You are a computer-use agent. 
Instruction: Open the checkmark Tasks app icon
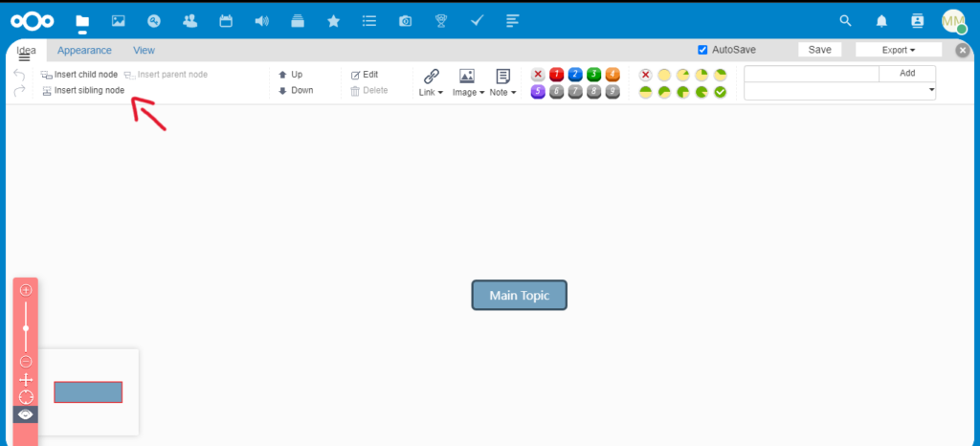(x=477, y=21)
